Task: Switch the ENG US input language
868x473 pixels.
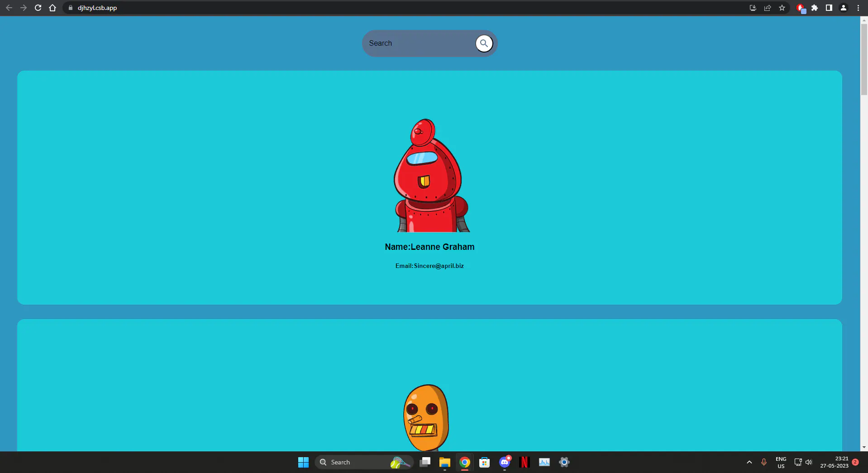Action: tap(781, 462)
